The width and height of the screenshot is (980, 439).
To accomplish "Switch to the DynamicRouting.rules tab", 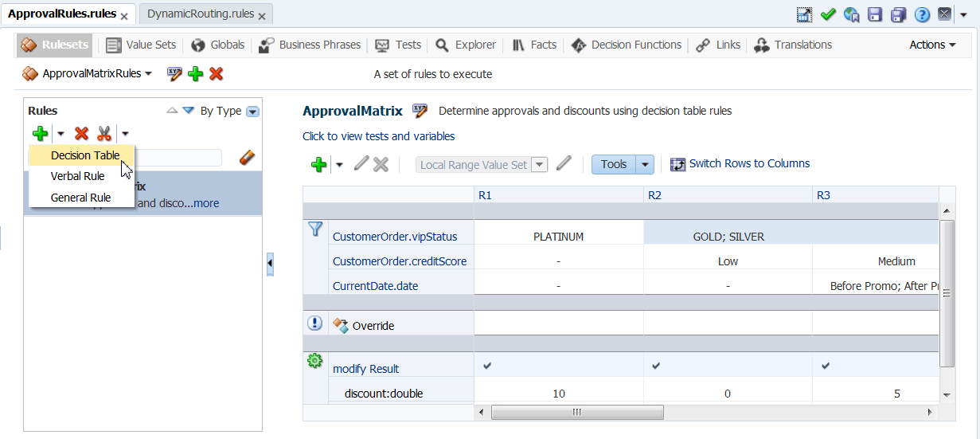I will click(x=200, y=14).
